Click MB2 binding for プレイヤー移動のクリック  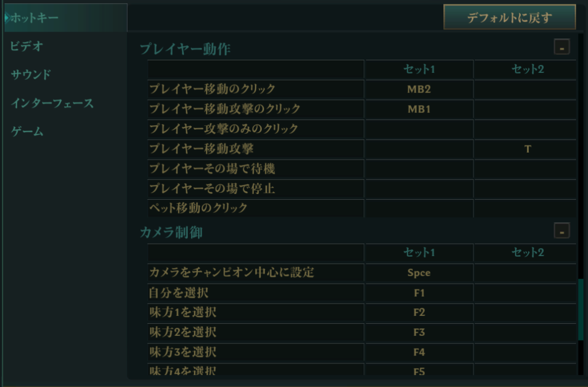pyautogui.click(x=419, y=90)
